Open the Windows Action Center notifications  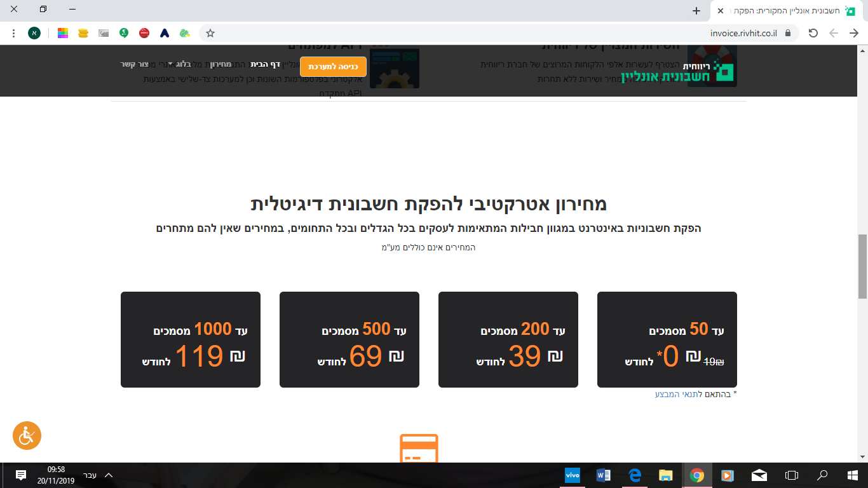(x=20, y=475)
